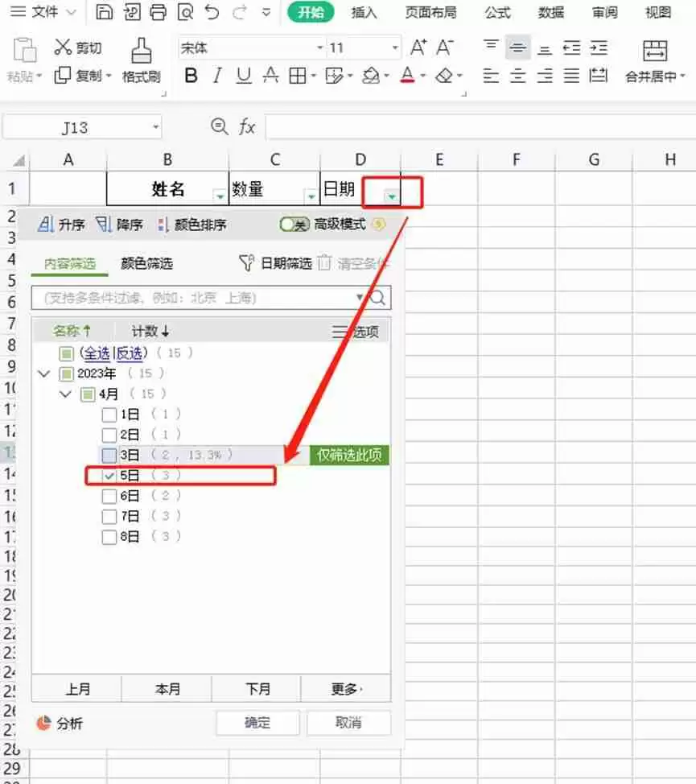Click the fx insert function icon
This screenshot has width=696, height=784.
[x=246, y=127]
